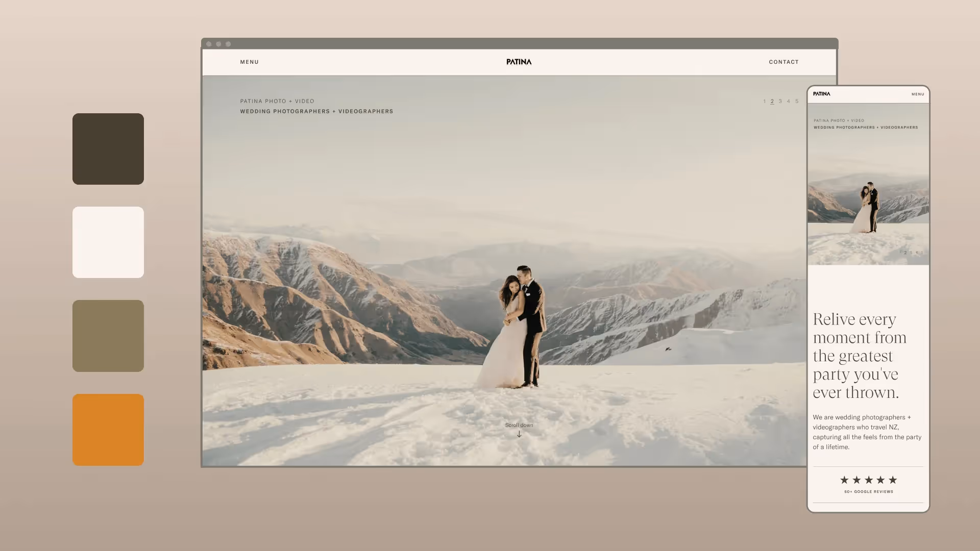
Task: Select slide 5 in the pagination
Action: point(797,101)
